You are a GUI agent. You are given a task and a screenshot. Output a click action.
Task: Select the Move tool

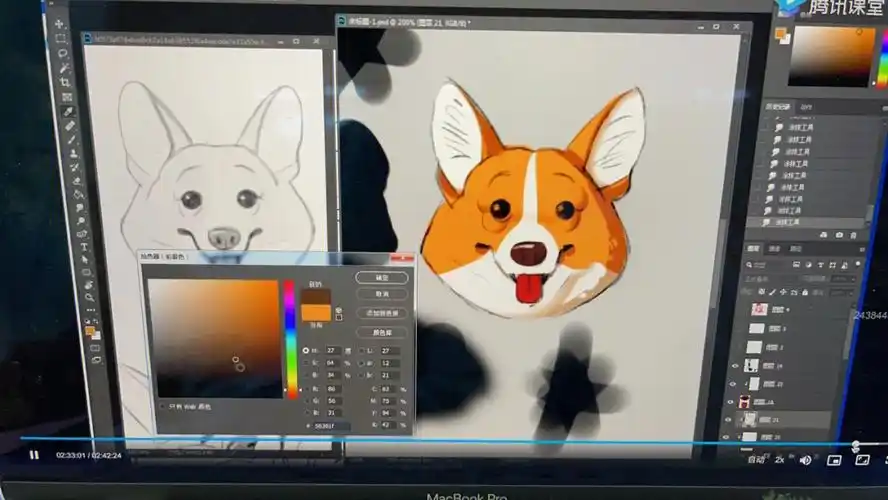tap(59, 24)
